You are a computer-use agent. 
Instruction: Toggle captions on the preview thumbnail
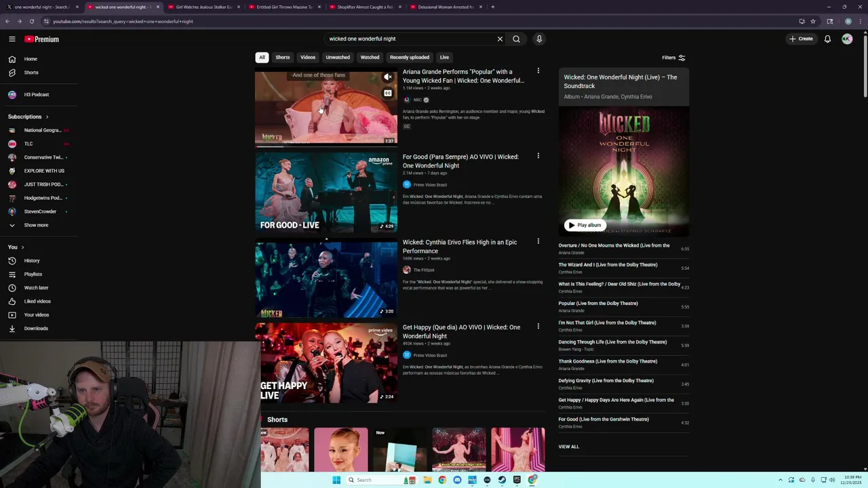click(x=388, y=93)
